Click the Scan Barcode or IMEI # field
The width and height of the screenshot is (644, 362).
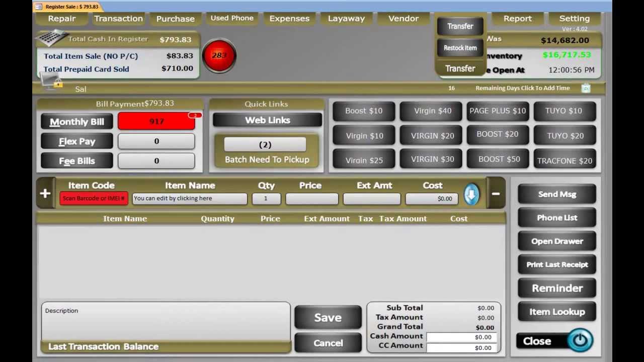(94, 199)
